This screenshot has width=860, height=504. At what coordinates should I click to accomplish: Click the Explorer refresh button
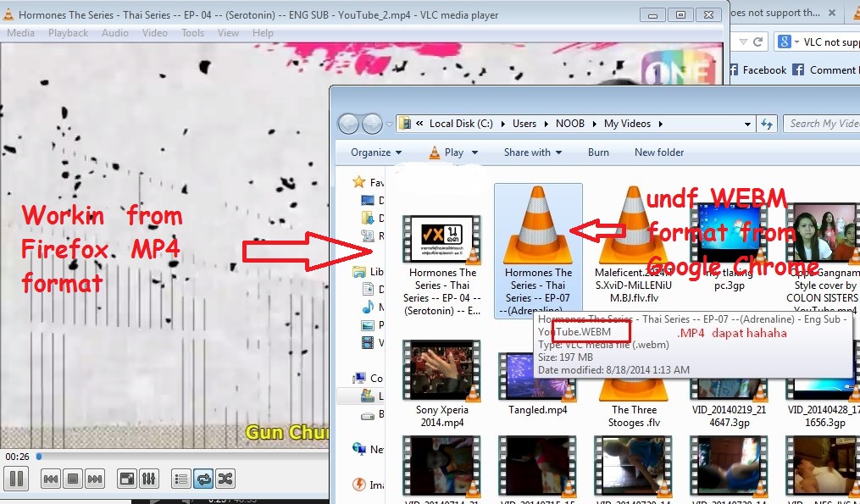click(767, 124)
